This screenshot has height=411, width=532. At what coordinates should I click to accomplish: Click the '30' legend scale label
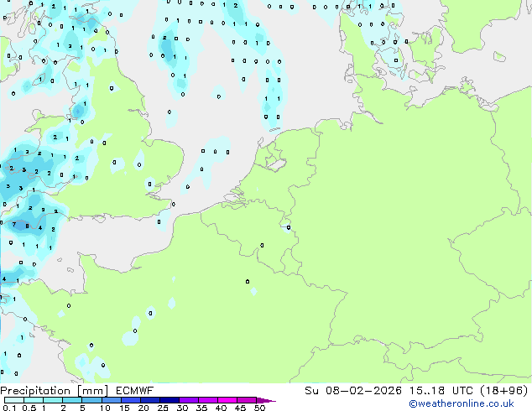click(x=182, y=408)
